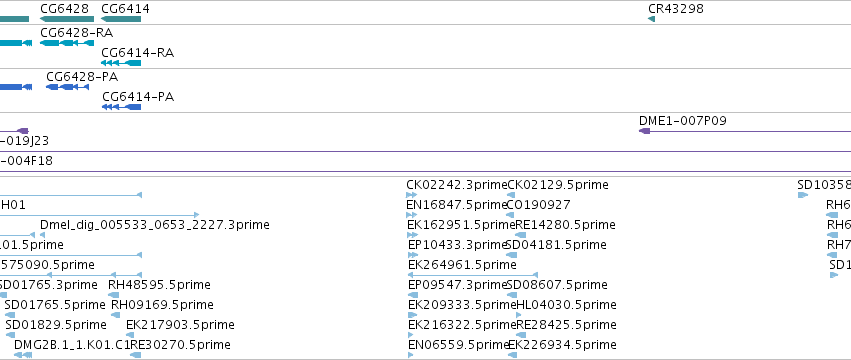The width and height of the screenshot is (851, 360).
Task: Click the arrow glyph under EK217903.5prime
Action: (130, 335)
